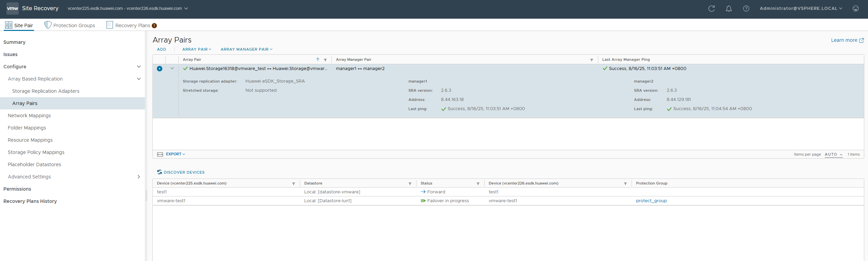Click the ADD button
Image resolution: width=868 pixels, height=261 pixels.
coord(162,49)
